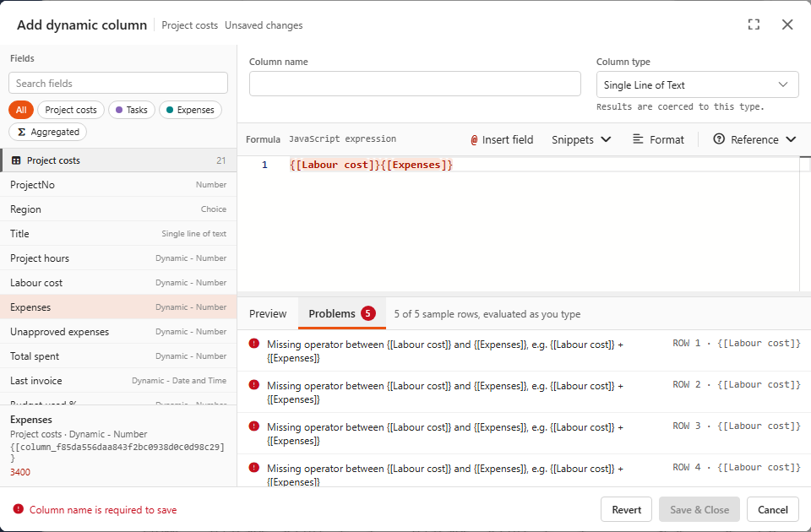The width and height of the screenshot is (811, 532).
Task: Filter fields by Aggregated
Action: pyautogui.click(x=47, y=132)
